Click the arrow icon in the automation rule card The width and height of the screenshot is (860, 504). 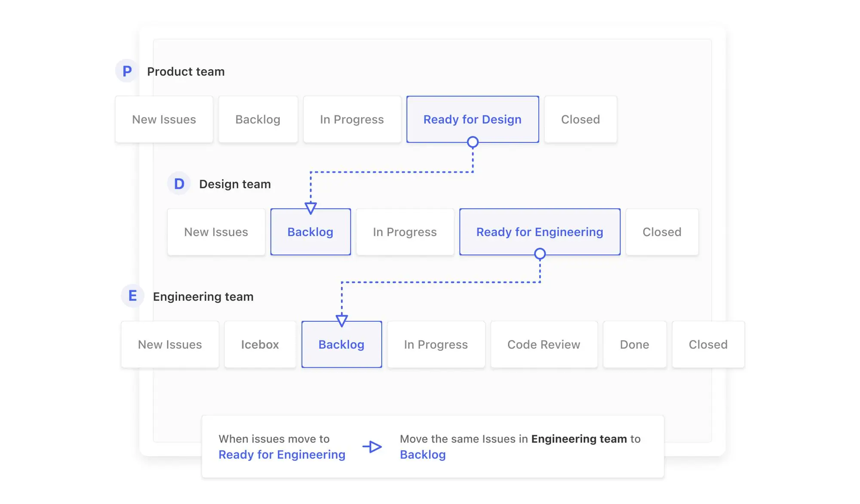pos(372,447)
